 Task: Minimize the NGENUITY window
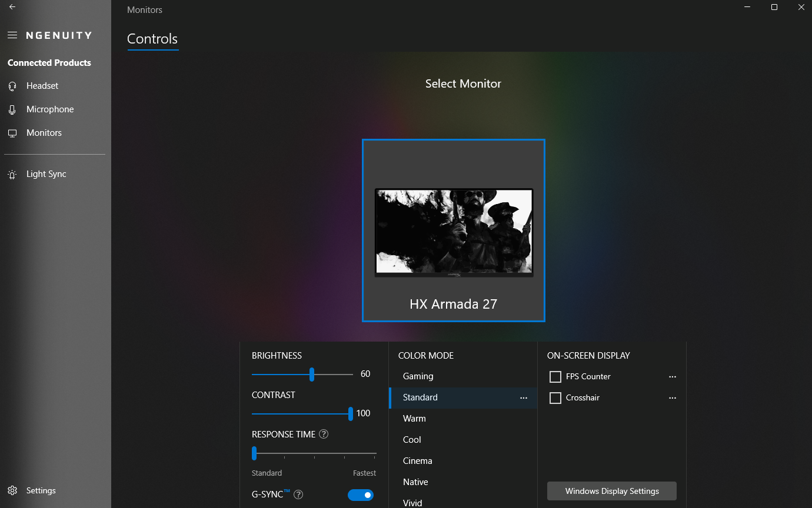point(747,7)
